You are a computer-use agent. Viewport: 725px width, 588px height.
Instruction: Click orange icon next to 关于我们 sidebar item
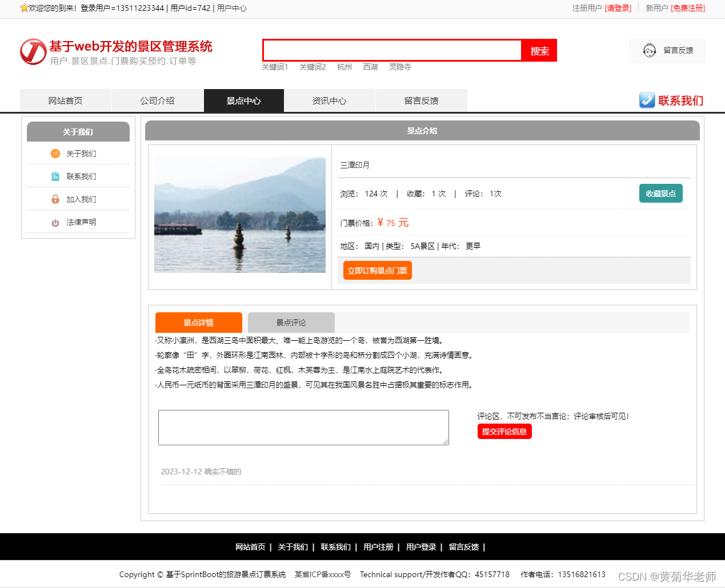[55, 154]
